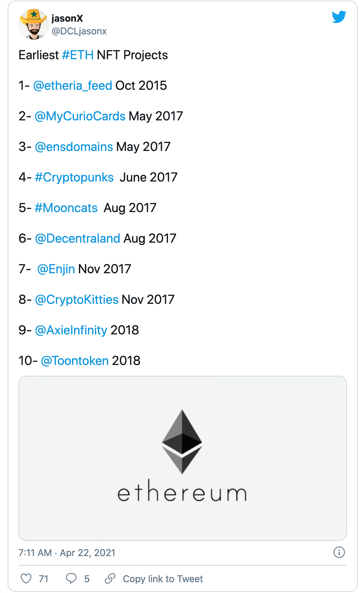
Task: Click the Twitter bird logo
Action: tap(339, 17)
